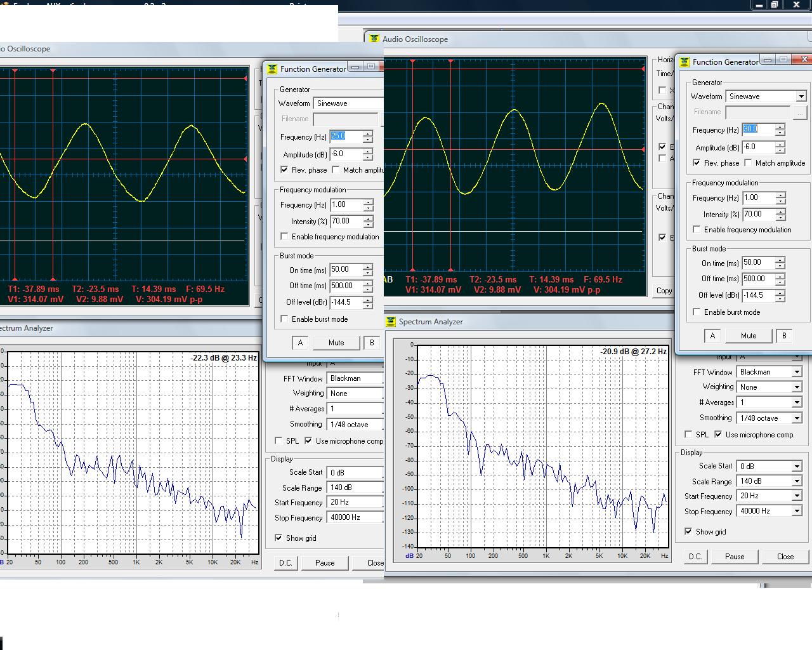This screenshot has height=650, width=812.
Task: Click the T2 cursor marker atop the right oscilloscope
Action: click(451, 62)
